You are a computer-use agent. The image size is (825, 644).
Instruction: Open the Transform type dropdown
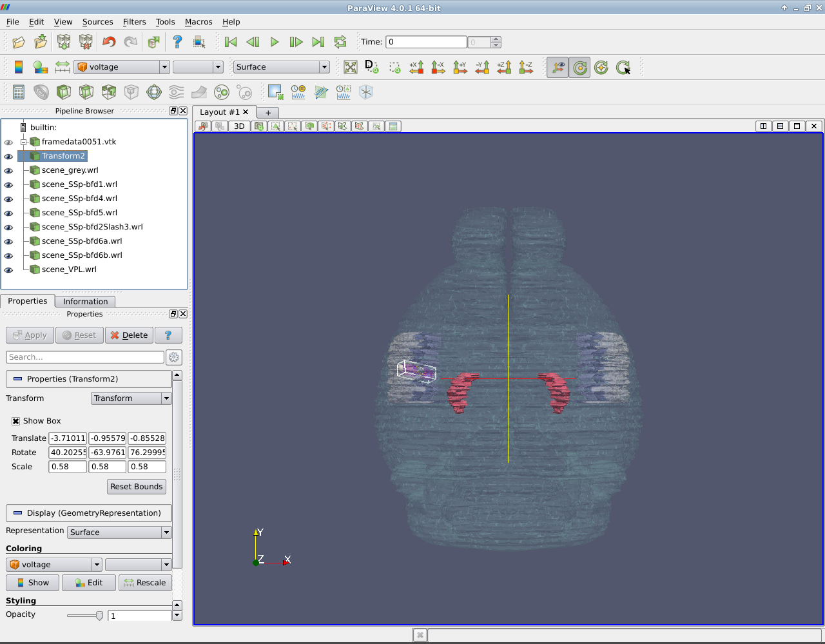pos(131,398)
